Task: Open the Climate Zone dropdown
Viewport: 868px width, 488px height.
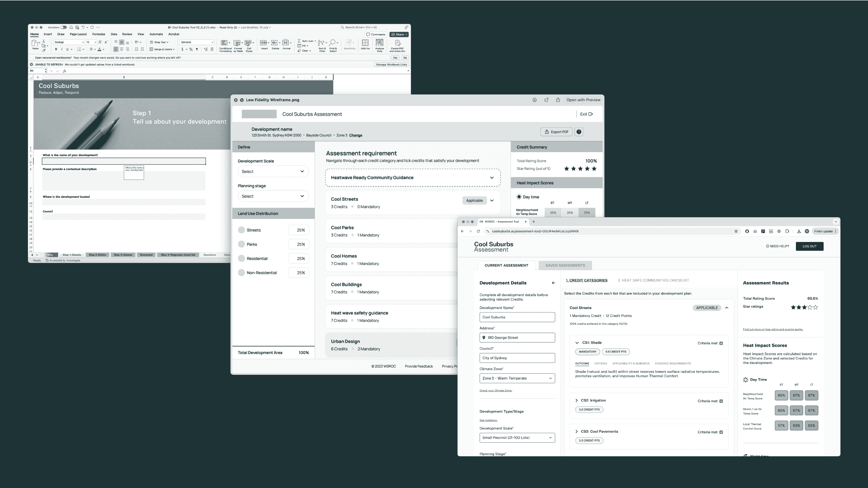Action: point(517,378)
